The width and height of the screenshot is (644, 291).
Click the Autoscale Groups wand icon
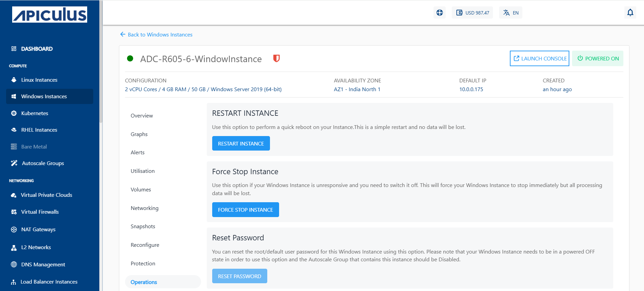[x=14, y=163]
